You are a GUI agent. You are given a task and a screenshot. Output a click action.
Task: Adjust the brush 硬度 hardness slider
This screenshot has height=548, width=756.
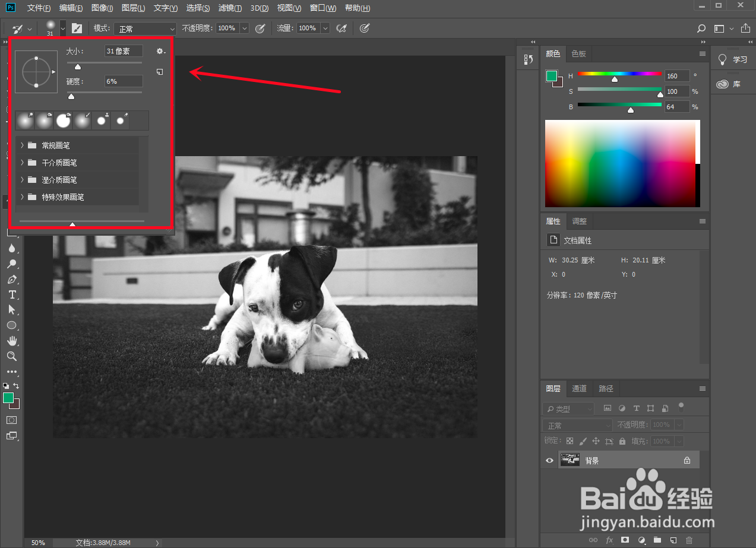(71, 96)
